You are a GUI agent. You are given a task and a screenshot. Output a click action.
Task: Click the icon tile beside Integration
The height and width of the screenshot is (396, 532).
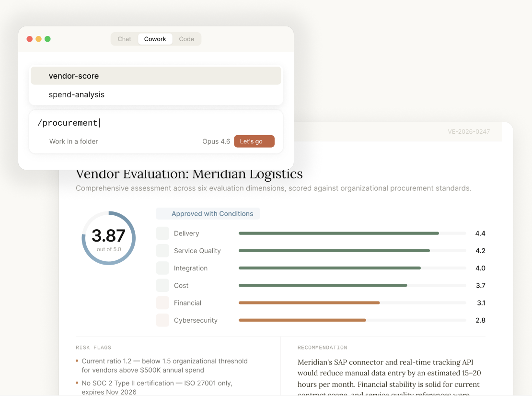162,268
